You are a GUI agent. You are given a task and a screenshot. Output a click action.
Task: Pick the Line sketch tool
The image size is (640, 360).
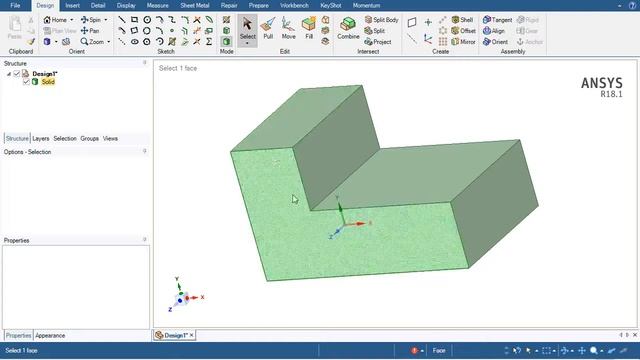(x=122, y=20)
